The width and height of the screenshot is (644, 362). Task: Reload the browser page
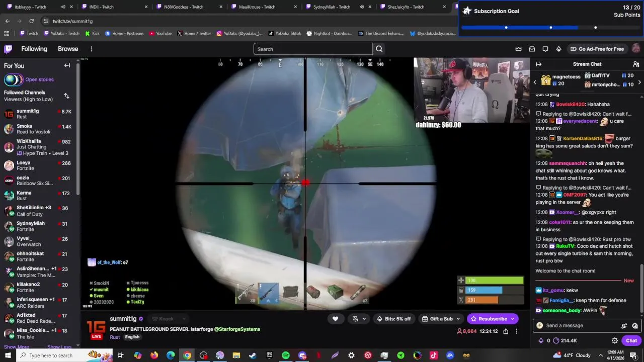click(x=31, y=21)
